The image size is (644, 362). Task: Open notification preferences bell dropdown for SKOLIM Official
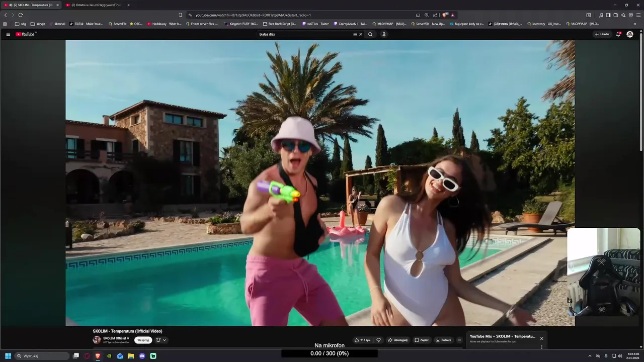tap(161, 340)
